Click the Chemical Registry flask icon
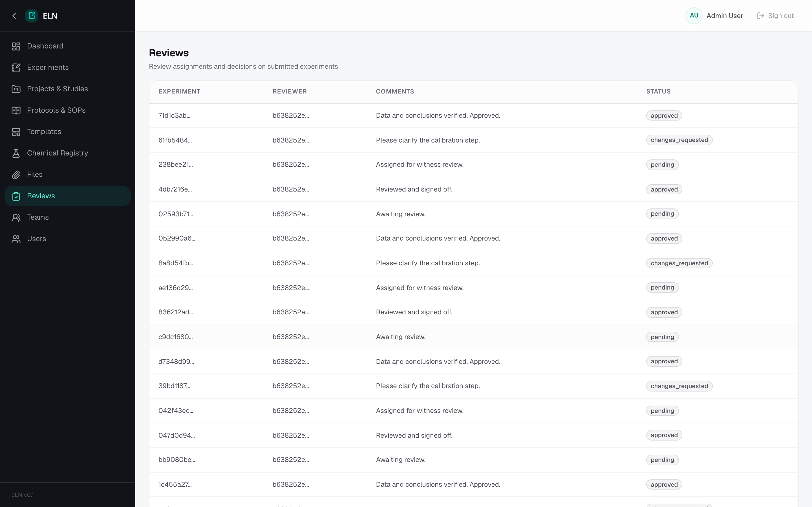 (16, 153)
